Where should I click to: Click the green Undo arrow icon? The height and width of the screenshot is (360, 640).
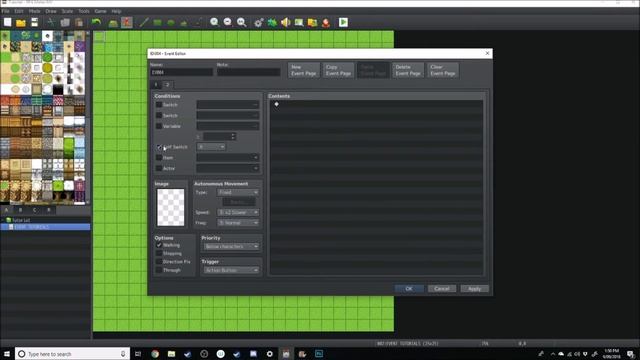[96, 22]
